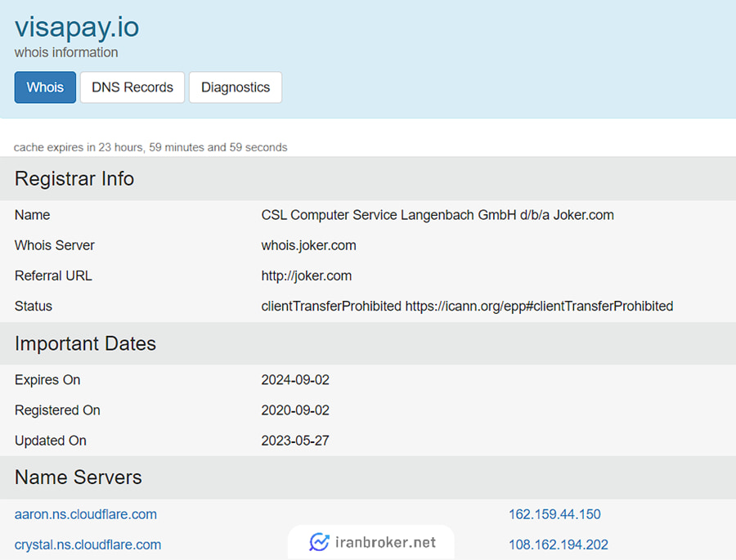The width and height of the screenshot is (736, 560).
Task: Click the Important Dates section header
Action: click(x=85, y=343)
